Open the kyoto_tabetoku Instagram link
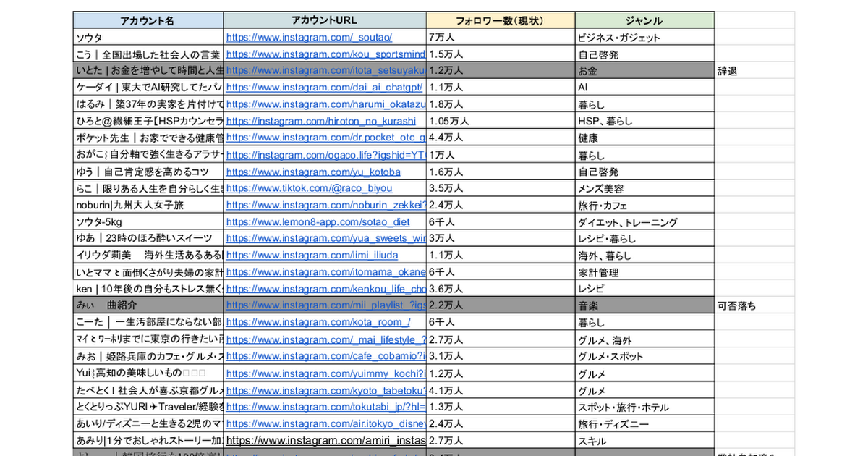The image size is (868, 456). (326, 390)
